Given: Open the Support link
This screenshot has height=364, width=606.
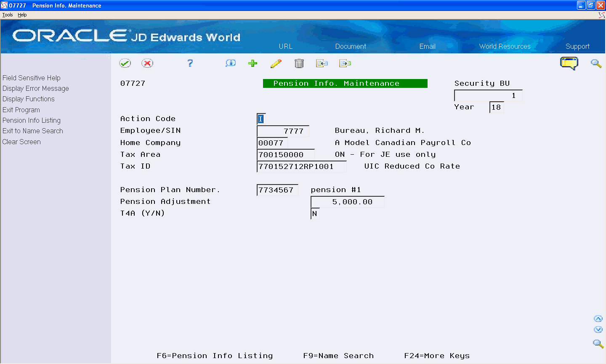Looking at the screenshot, I should tap(577, 46).
